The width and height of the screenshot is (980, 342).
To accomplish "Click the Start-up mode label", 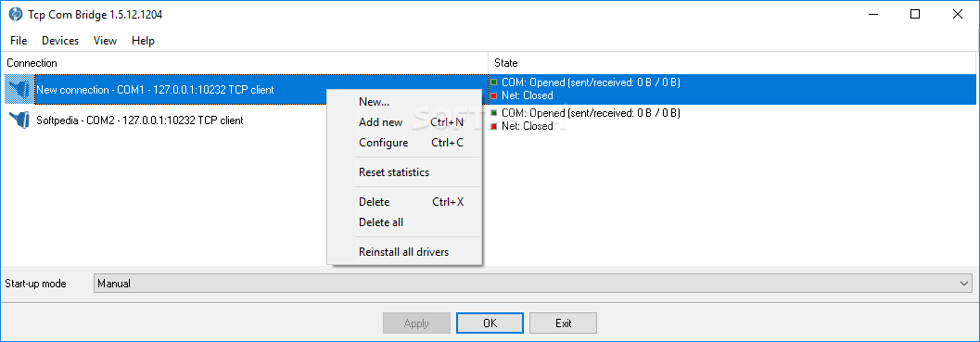I will tap(35, 284).
